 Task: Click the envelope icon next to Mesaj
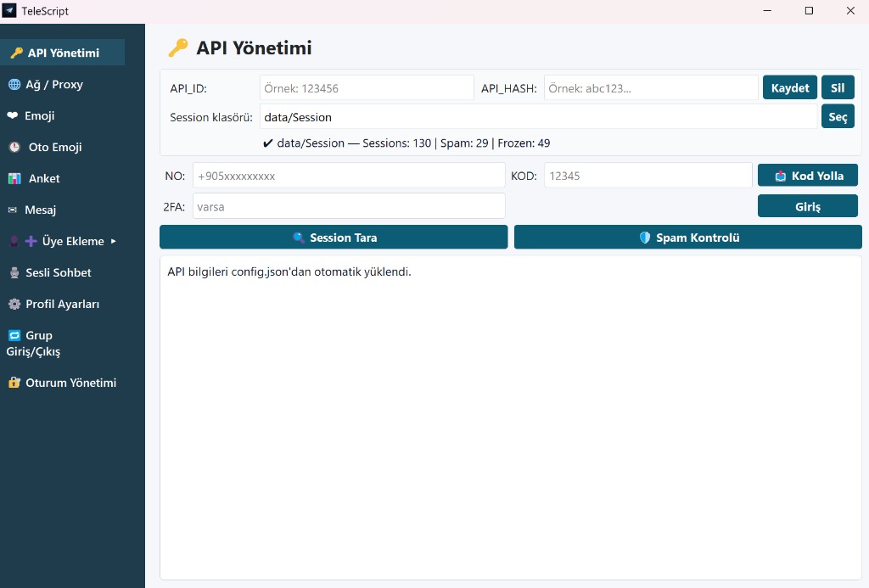(13, 210)
